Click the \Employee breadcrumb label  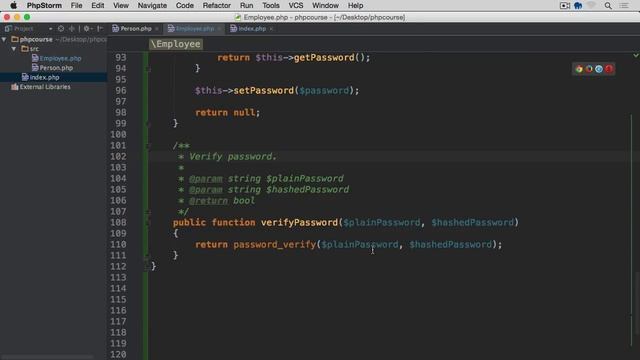176,44
